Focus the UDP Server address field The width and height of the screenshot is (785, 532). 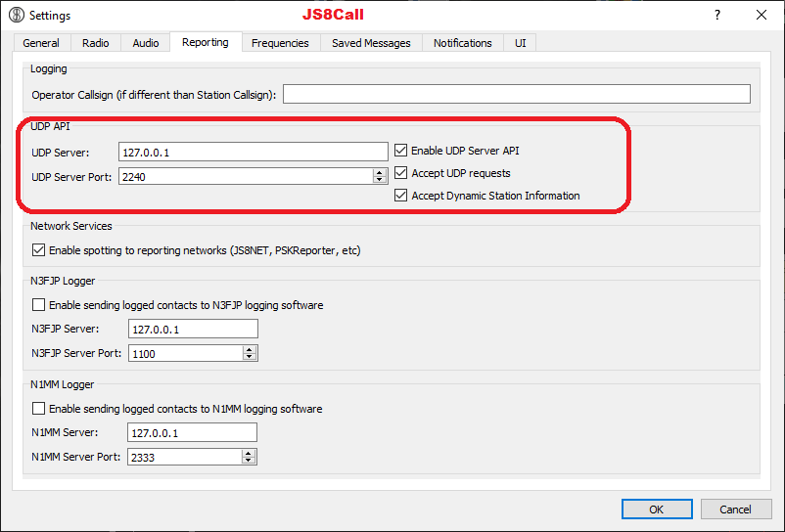[x=253, y=152]
